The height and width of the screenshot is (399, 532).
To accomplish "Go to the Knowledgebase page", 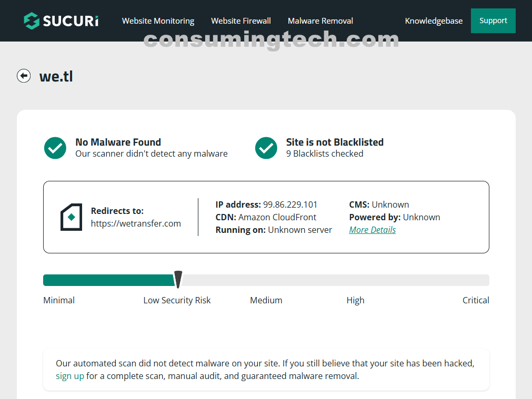I will point(434,21).
